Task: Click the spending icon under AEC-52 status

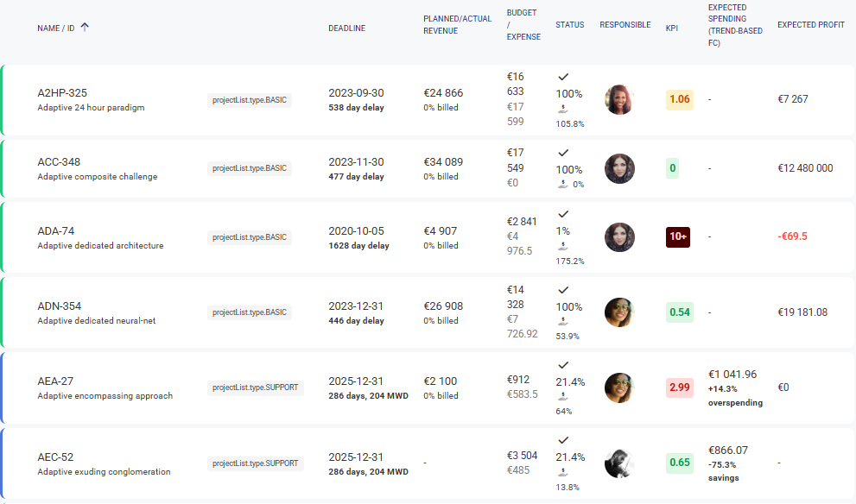Action: 563,473
